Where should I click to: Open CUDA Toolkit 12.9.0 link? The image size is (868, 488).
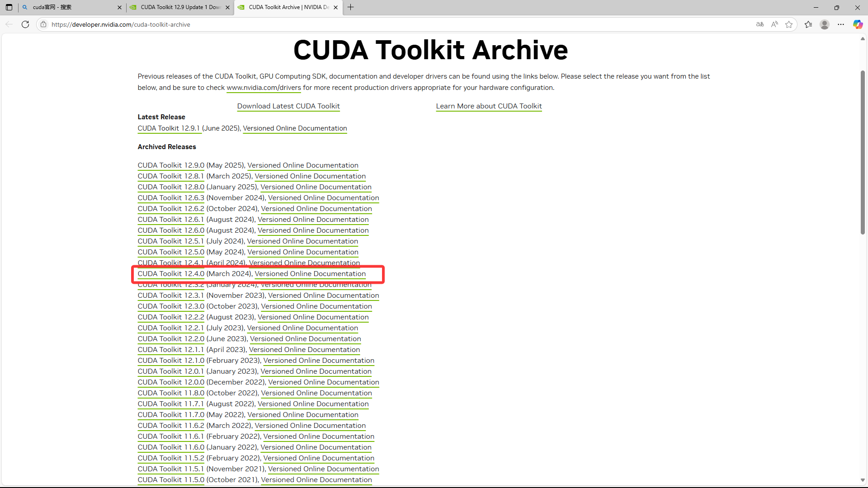(171, 165)
